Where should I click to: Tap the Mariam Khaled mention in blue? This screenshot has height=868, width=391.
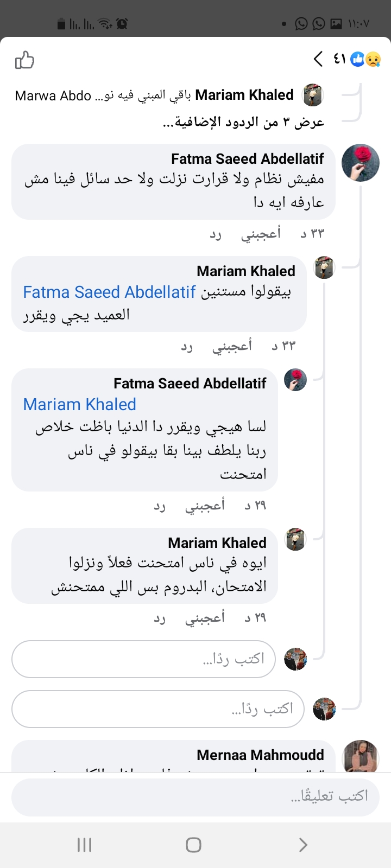pyautogui.click(x=79, y=404)
